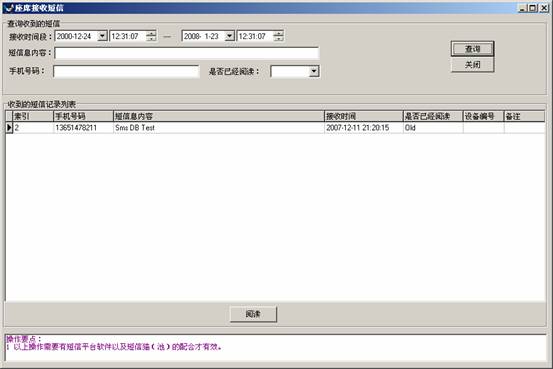This screenshot has width=553, height=369.
Task: Focus the 短信息内容 text field
Action: 187,53
